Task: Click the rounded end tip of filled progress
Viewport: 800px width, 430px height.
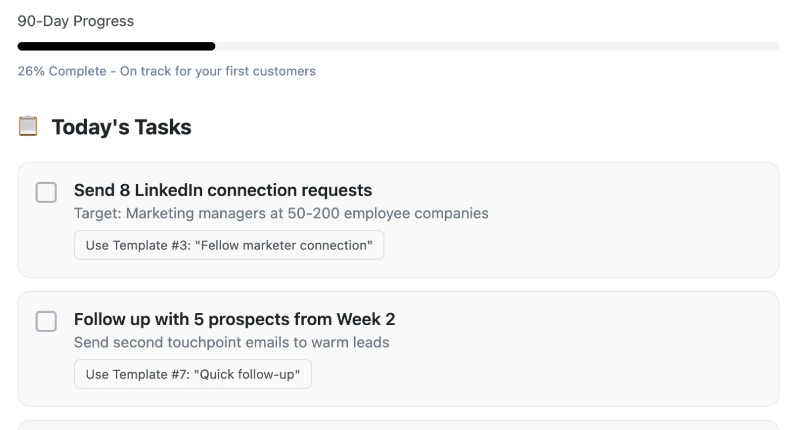Action: click(x=212, y=46)
